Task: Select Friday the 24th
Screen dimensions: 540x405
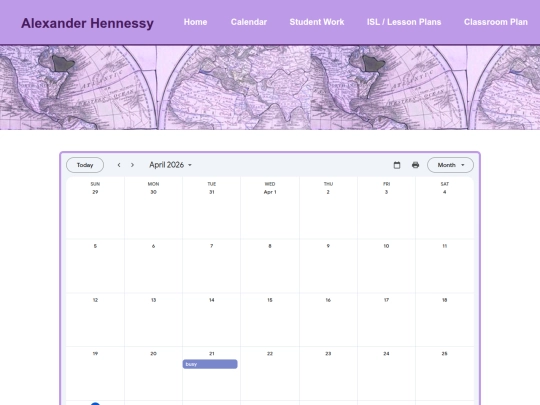Action: click(386, 353)
